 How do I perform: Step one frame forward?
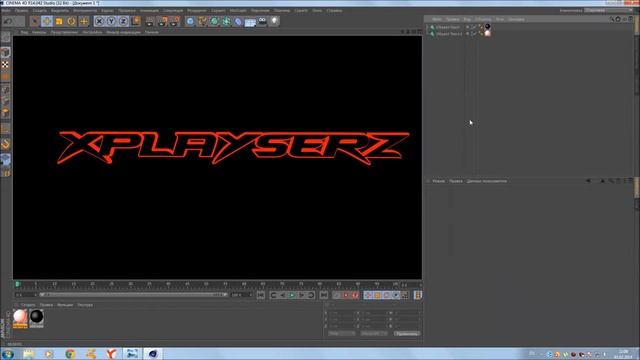pos(302,295)
